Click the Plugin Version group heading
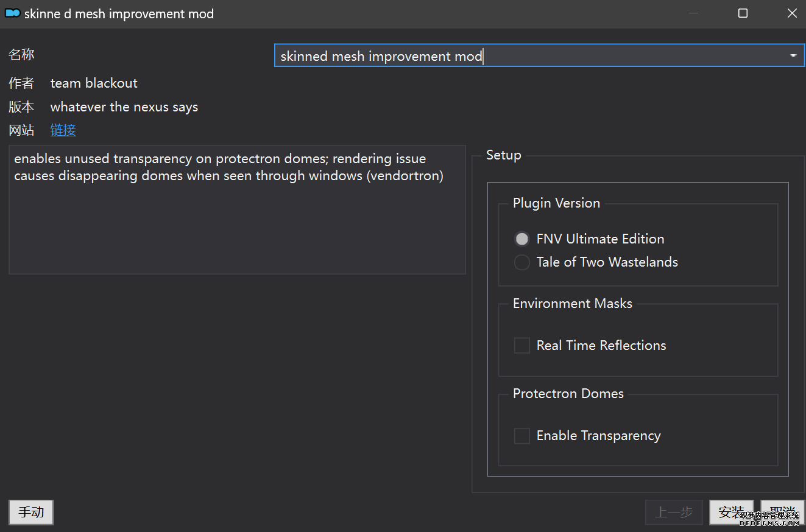 [x=556, y=203]
